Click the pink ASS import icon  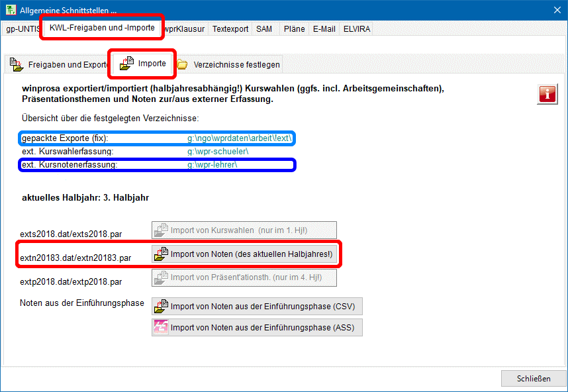point(161,327)
